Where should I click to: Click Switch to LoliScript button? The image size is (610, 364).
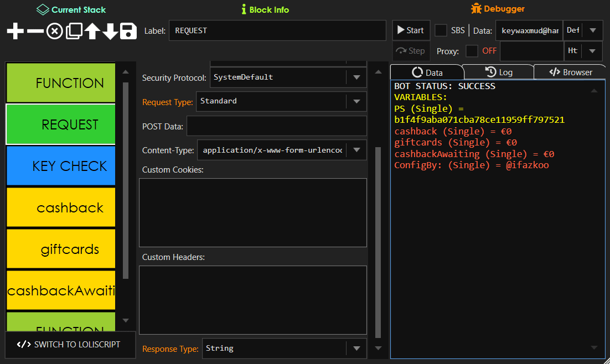(x=70, y=344)
